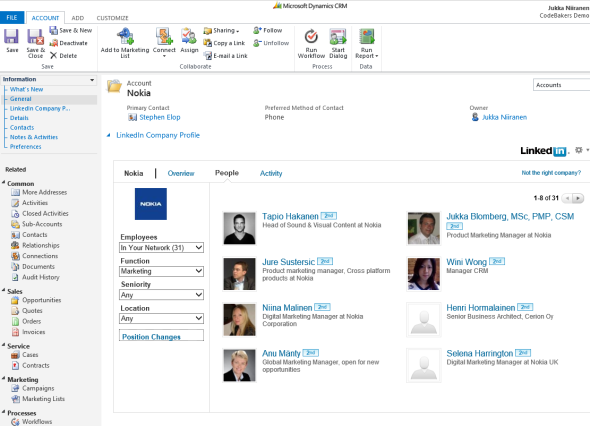590x426 pixels.
Task: Open Quotes under Sales
Action: pyautogui.click(x=27, y=310)
